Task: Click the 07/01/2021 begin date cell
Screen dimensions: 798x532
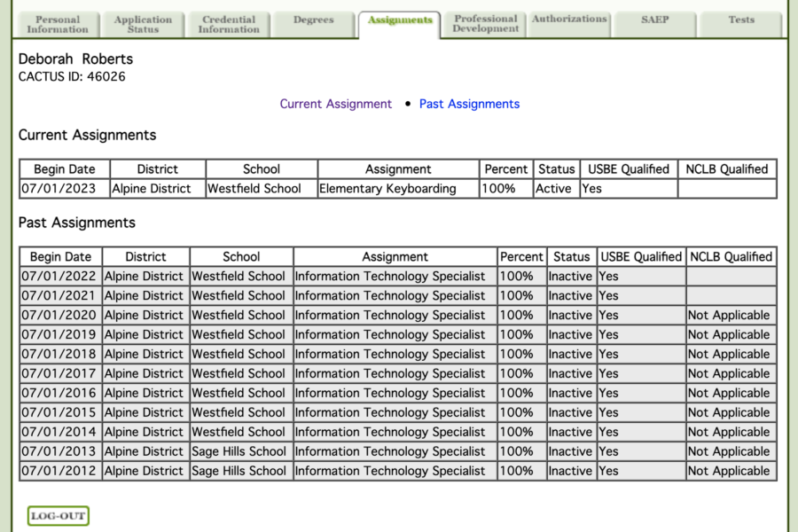Action: (x=60, y=296)
